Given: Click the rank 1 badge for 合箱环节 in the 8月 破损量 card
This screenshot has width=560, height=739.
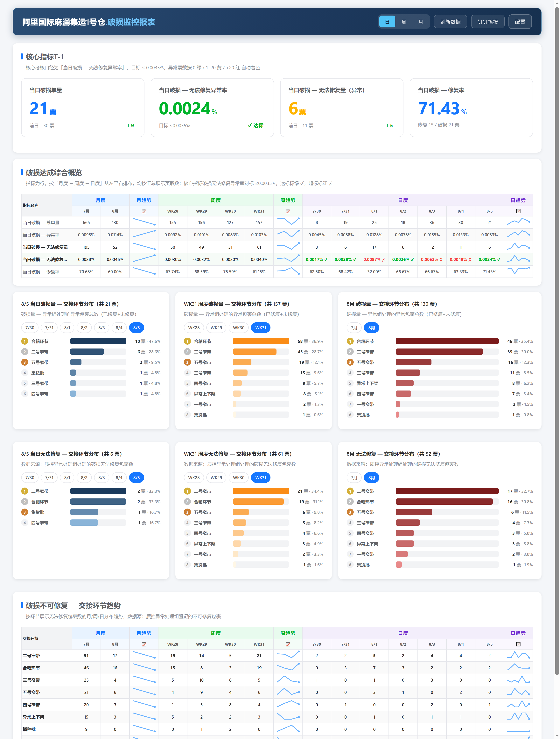Looking at the screenshot, I should click(x=350, y=341).
